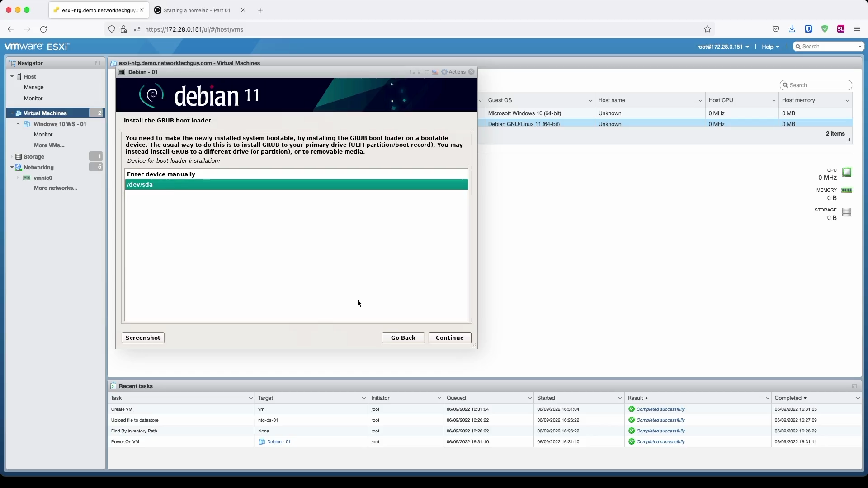Collapse the Host tree node

[x=12, y=77]
